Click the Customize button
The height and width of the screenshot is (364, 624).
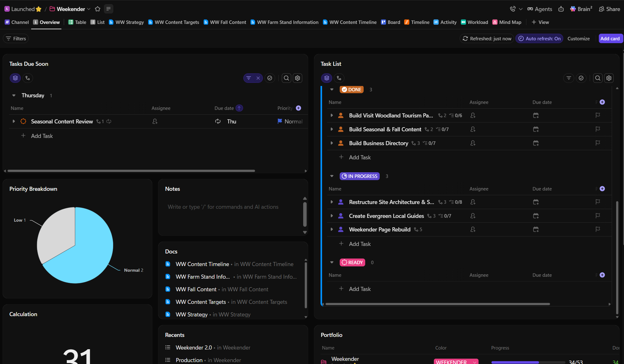[x=578, y=38]
